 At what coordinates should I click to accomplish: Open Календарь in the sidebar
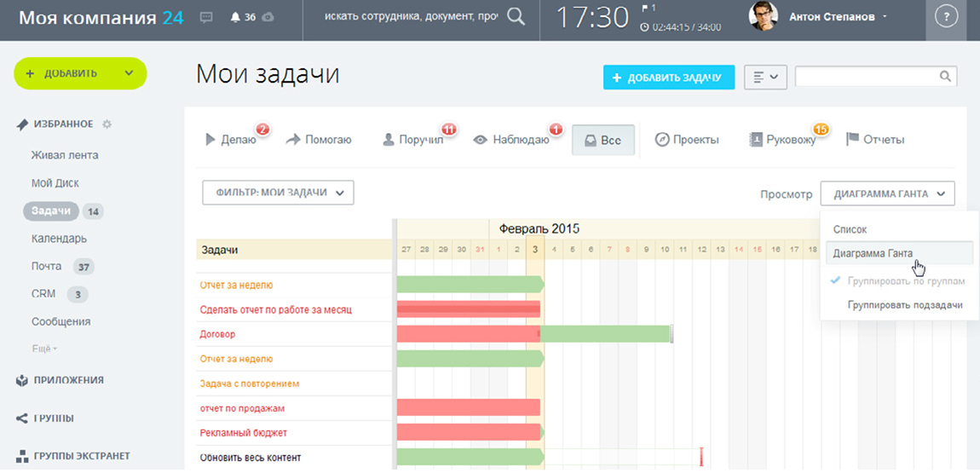pyautogui.click(x=59, y=239)
